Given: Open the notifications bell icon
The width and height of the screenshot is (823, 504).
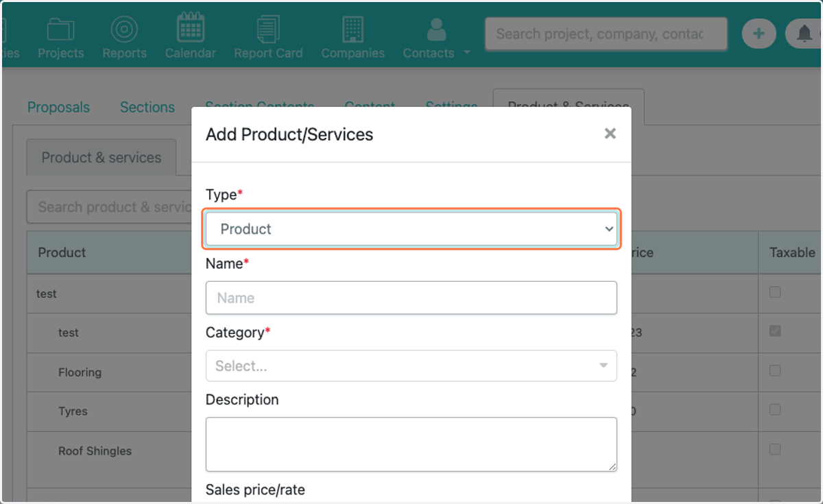Looking at the screenshot, I should [803, 34].
